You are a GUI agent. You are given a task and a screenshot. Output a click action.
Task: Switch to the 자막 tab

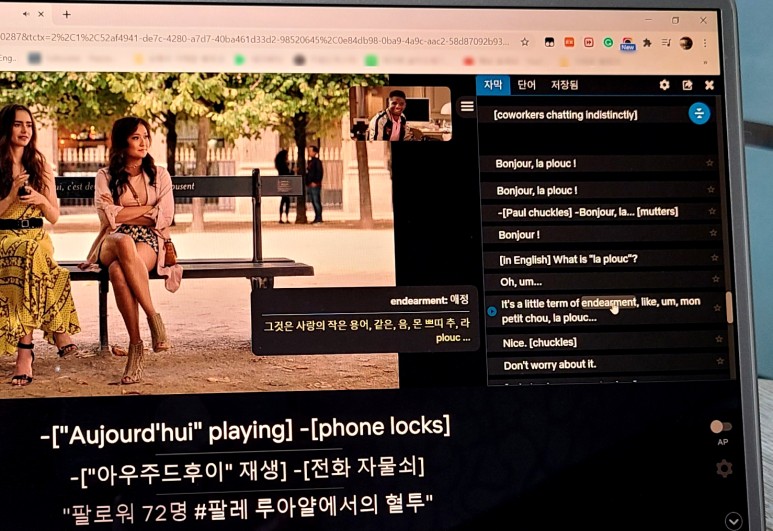[492, 85]
